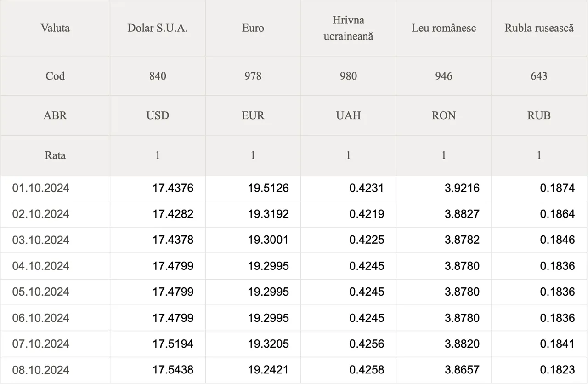588x384 pixels.
Task: Select the 01.10.2024 date row
Action: 294,188
